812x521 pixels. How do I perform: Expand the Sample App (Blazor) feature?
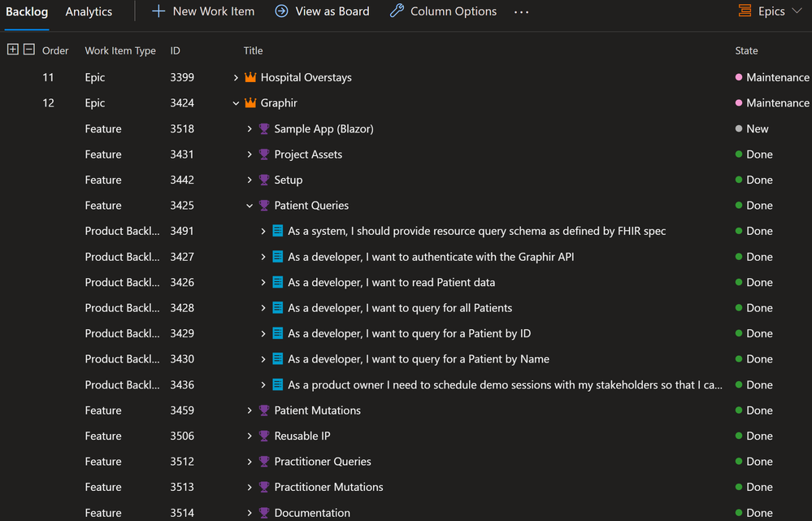click(249, 128)
